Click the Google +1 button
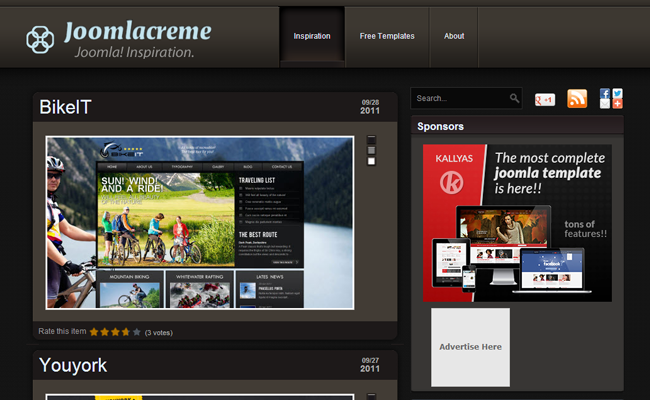This screenshot has width=650, height=400. pos(545,99)
